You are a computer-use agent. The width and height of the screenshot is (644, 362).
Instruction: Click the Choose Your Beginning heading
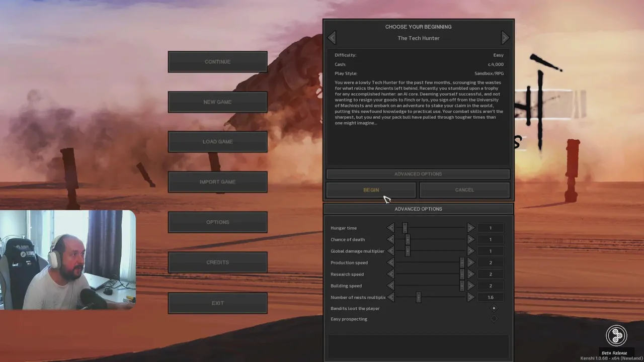pyautogui.click(x=418, y=27)
